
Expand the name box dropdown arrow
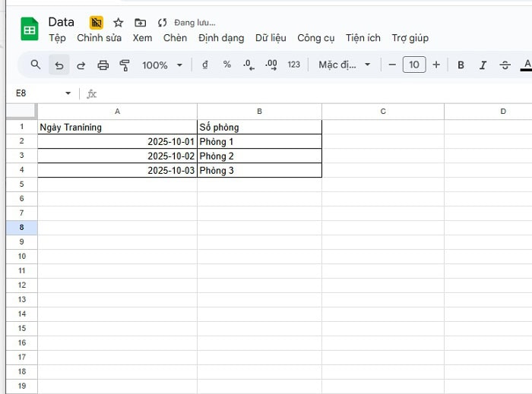[68, 93]
